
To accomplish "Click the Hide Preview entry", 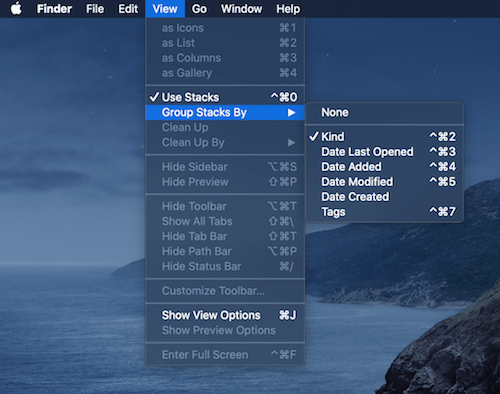I will click(225, 182).
